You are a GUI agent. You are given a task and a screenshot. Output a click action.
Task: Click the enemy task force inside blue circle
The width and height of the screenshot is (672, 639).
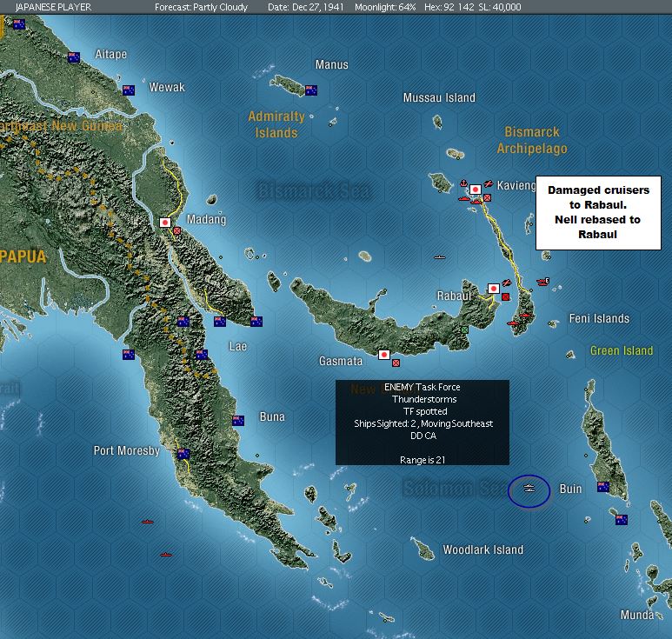[529, 489]
